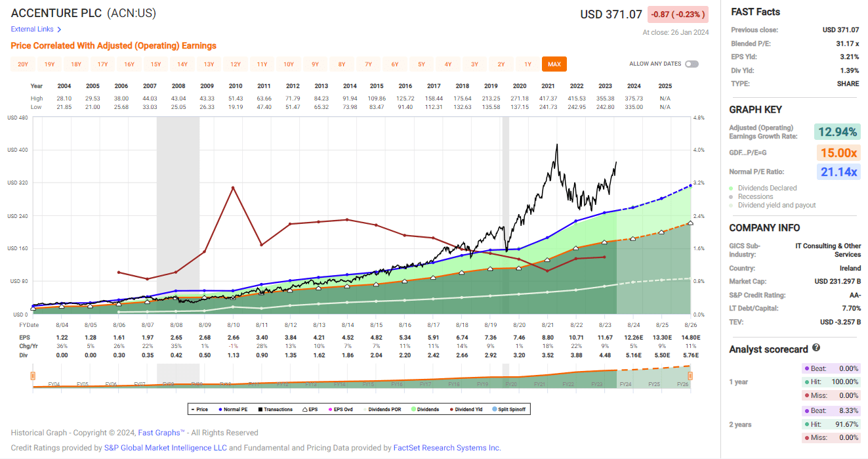
Task: Toggle Transactions series in legend
Action: (x=275, y=409)
